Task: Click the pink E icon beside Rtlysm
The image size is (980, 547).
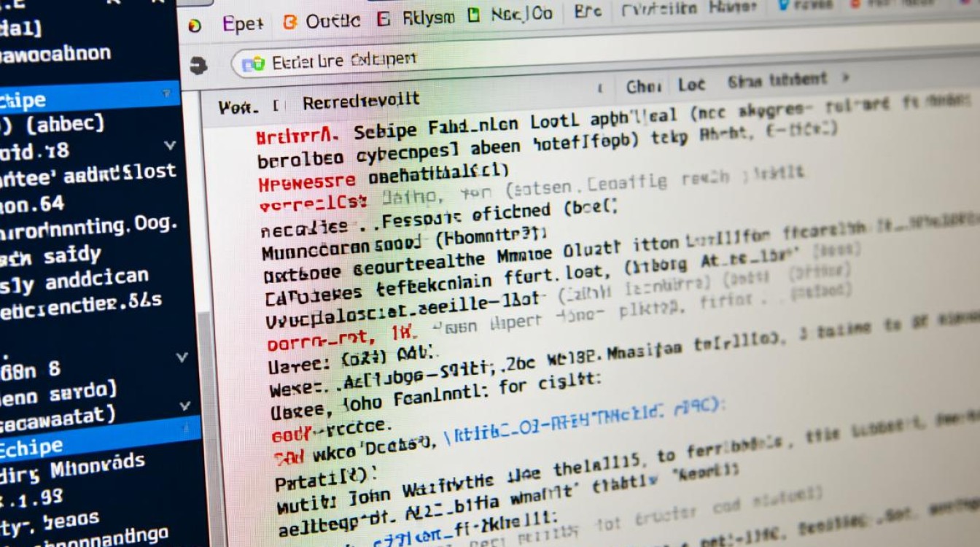Action: tap(384, 20)
